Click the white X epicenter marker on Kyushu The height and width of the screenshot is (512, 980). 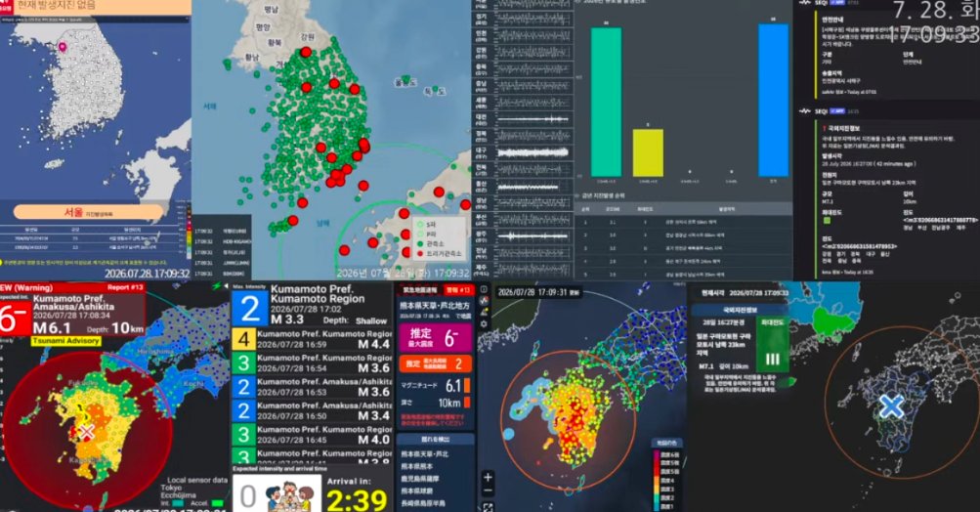[86, 431]
